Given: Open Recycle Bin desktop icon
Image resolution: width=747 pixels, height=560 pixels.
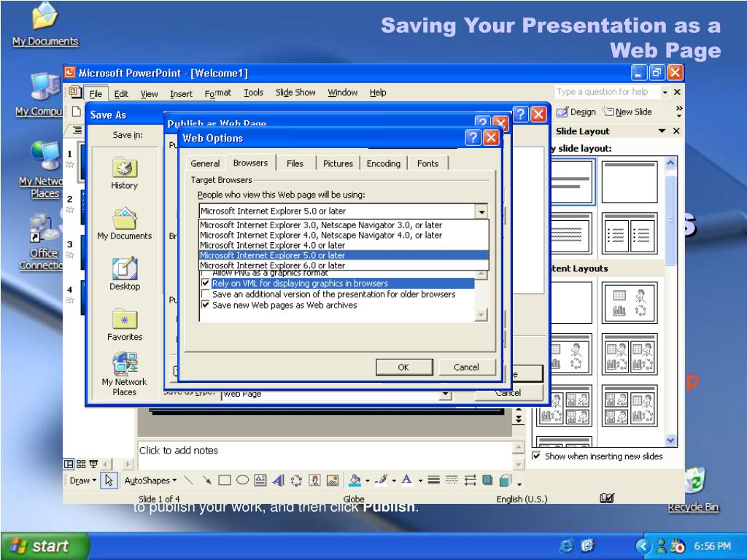Looking at the screenshot, I should click(694, 489).
